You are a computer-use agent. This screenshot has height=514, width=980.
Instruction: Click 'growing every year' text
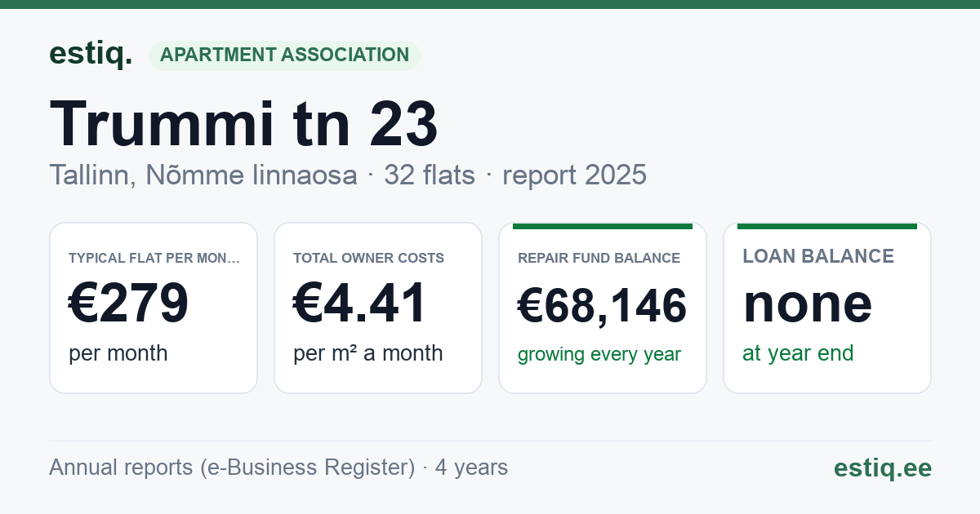[x=599, y=355]
